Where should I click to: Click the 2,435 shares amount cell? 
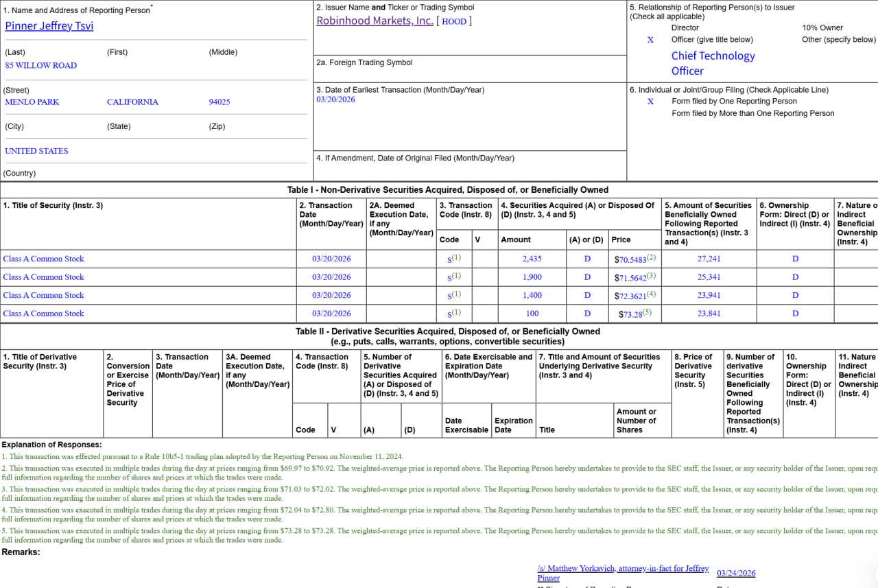(x=532, y=259)
